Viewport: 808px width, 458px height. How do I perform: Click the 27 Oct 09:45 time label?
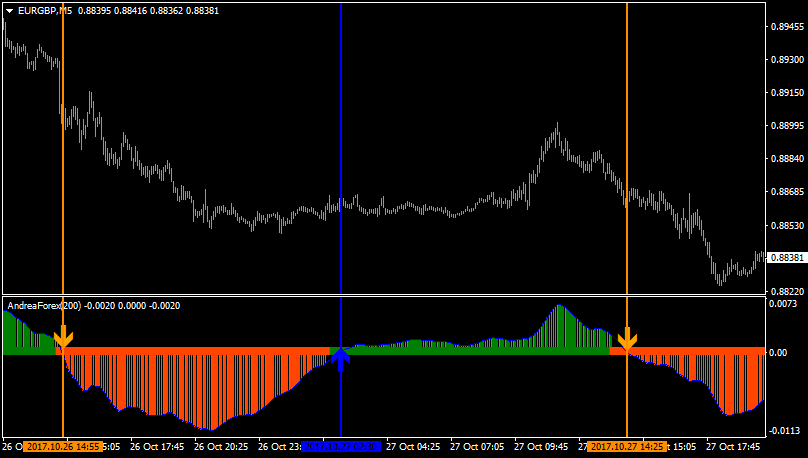543,447
